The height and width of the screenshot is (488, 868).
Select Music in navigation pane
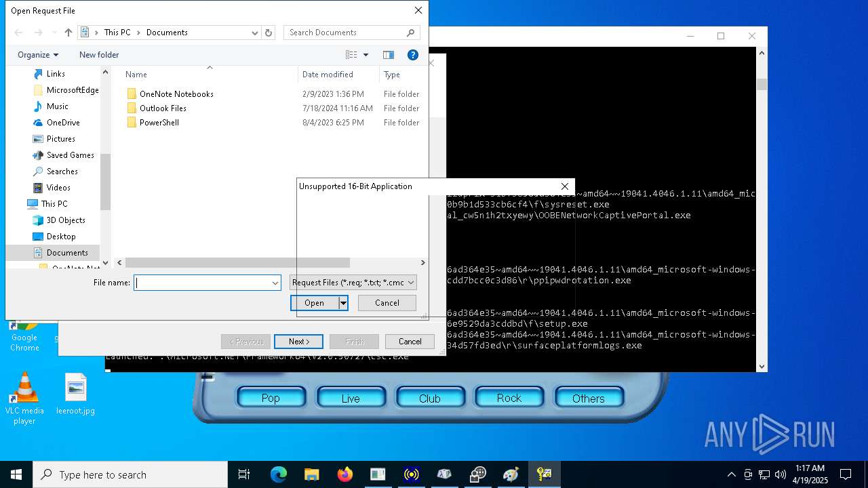[57, 106]
